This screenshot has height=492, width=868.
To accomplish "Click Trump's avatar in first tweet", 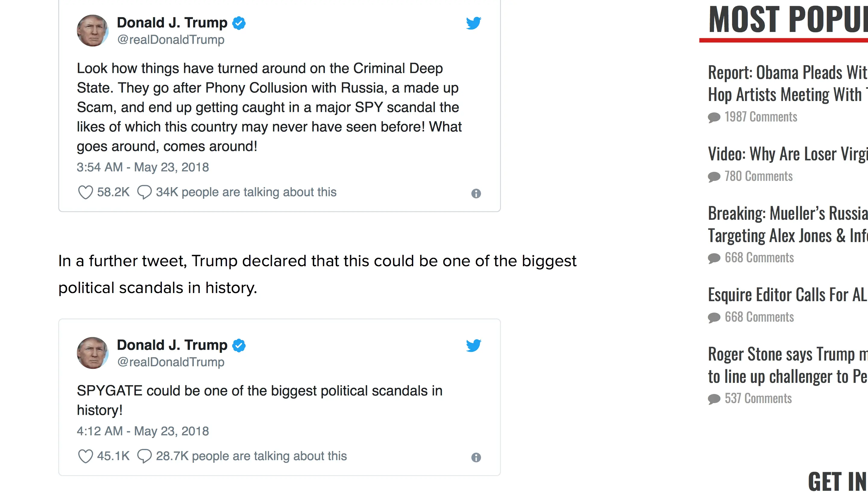I will (x=93, y=30).
